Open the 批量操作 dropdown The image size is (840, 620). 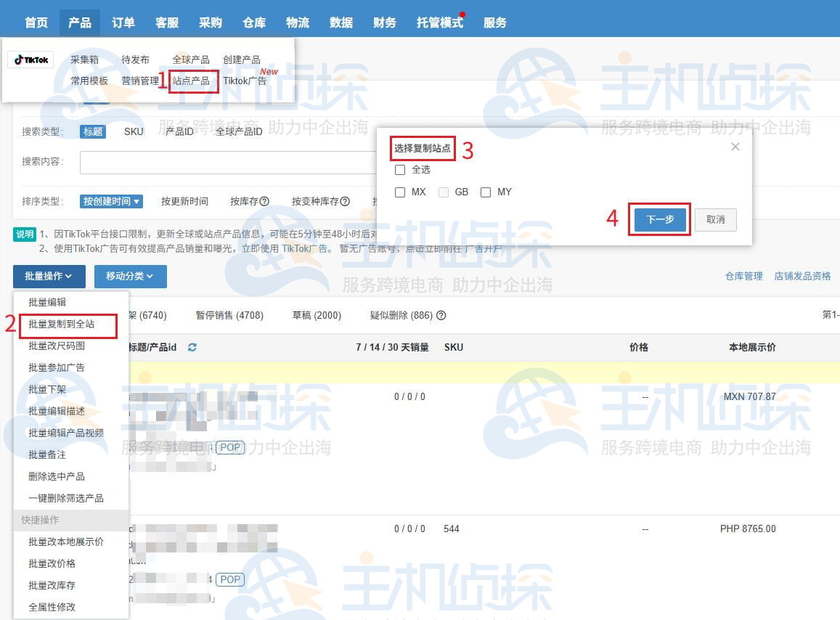point(49,276)
